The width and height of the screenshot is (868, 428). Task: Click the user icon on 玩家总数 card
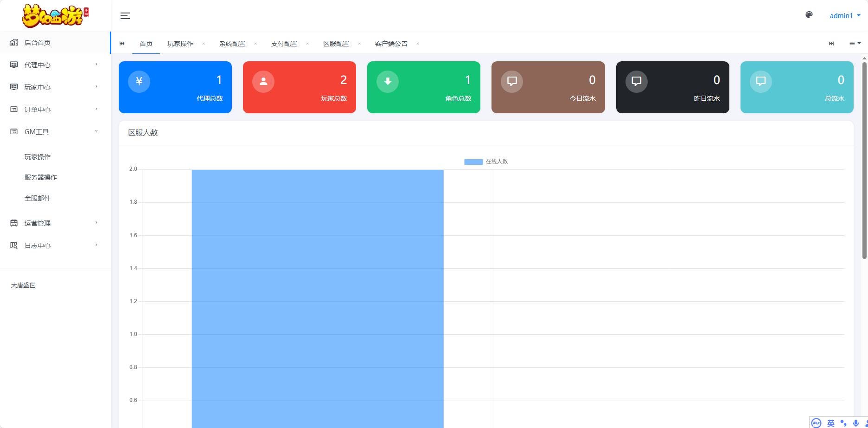tap(263, 82)
